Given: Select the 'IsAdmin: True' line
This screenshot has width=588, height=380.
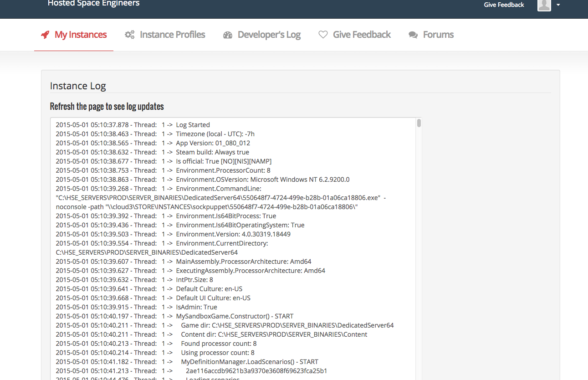Looking at the screenshot, I should coord(137,307).
